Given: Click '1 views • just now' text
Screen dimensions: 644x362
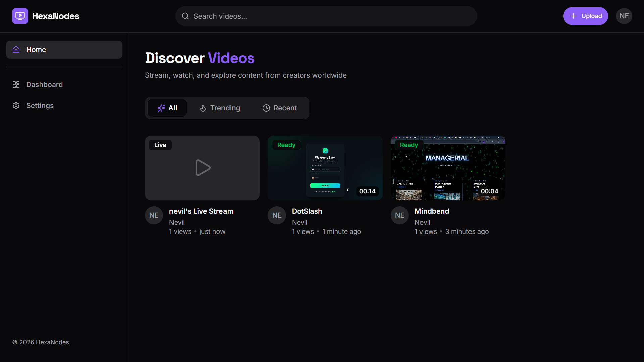Looking at the screenshot, I should (197, 231).
